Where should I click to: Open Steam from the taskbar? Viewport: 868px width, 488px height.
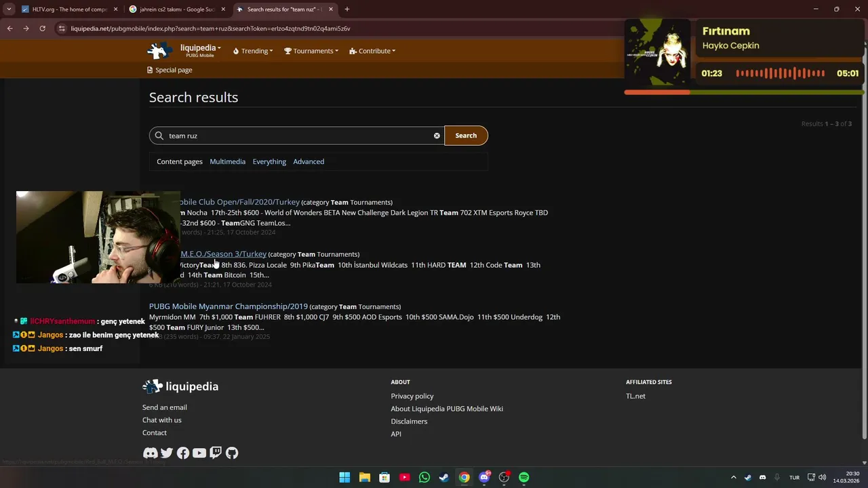[x=443, y=477]
